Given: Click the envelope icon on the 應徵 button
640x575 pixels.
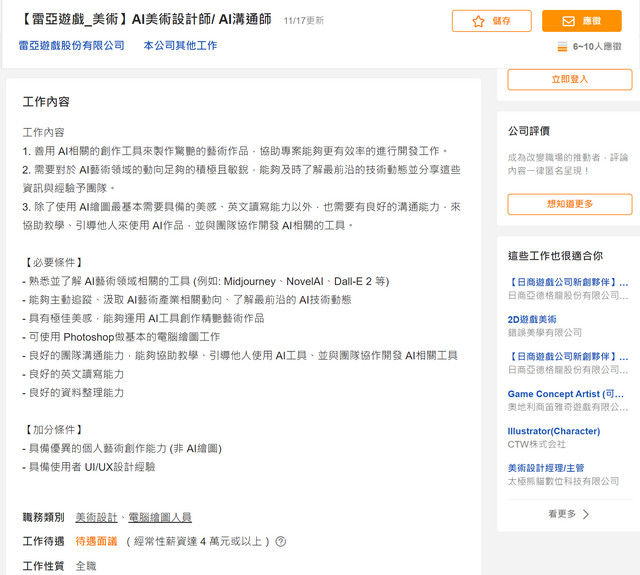Looking at the screenshot, I should coord(569,21).
